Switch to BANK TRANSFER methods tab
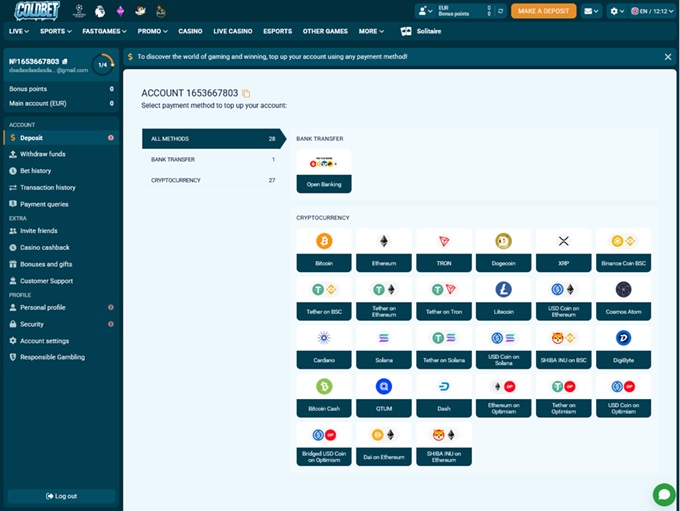Viewport: 680px width, 511px height. coord(212,159)
